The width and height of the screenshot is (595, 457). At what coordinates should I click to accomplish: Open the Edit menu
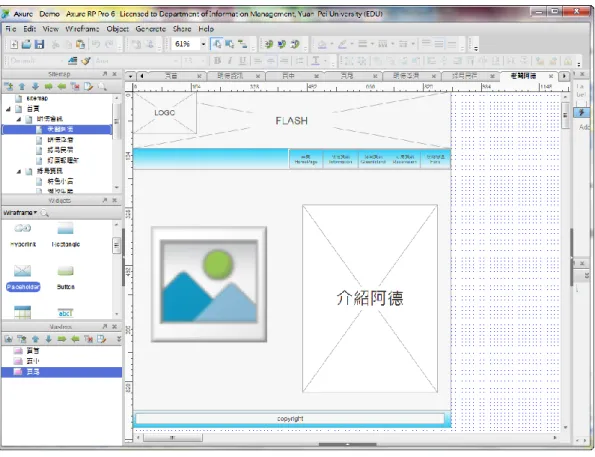[x=29, y=29]
